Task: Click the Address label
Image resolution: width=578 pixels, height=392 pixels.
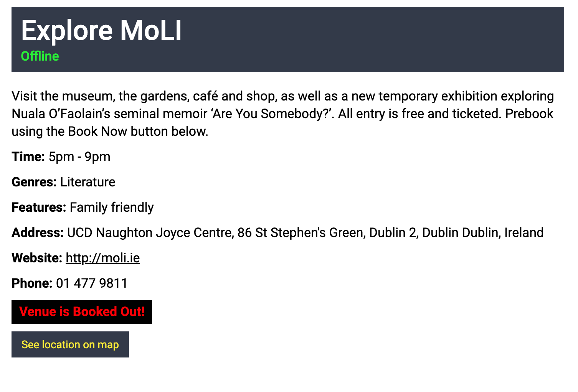Action: coord(37,232)
